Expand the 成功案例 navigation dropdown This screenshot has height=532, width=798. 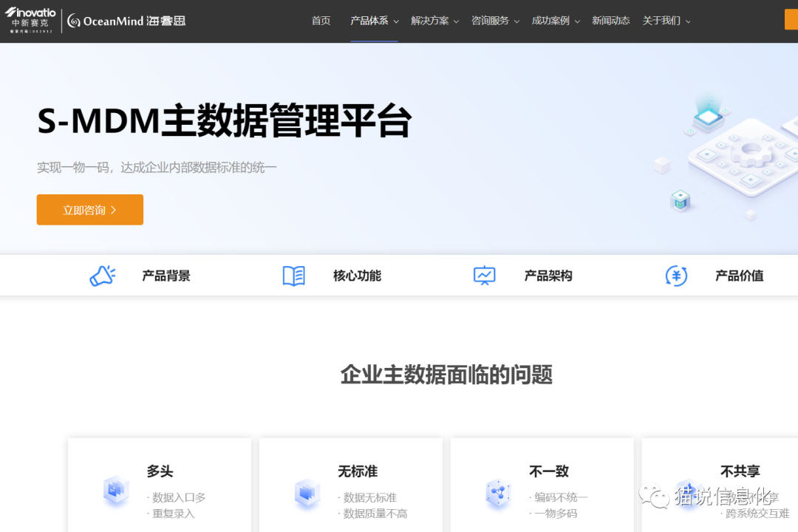coord(556,21)
